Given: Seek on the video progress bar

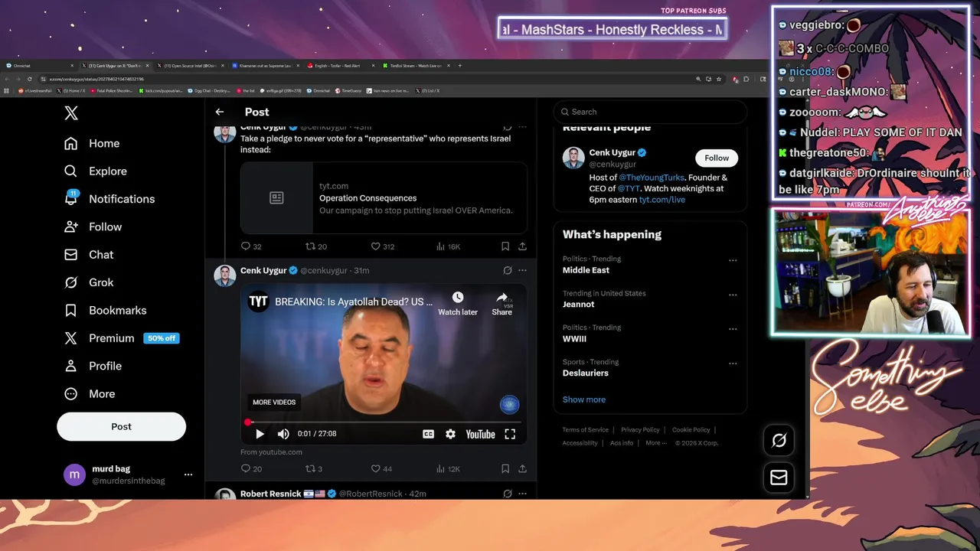Looking at the screenshot, I should tap(383, 422).
